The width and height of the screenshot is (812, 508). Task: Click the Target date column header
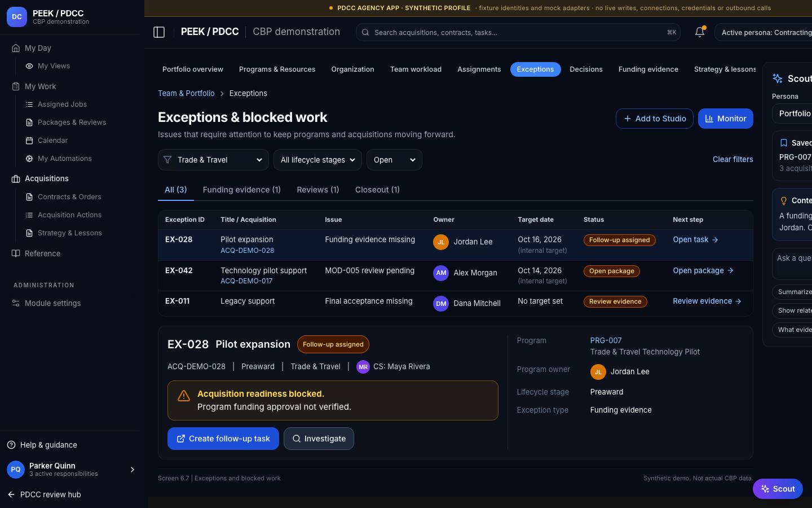pyautogui.click(x=536, y=220)
